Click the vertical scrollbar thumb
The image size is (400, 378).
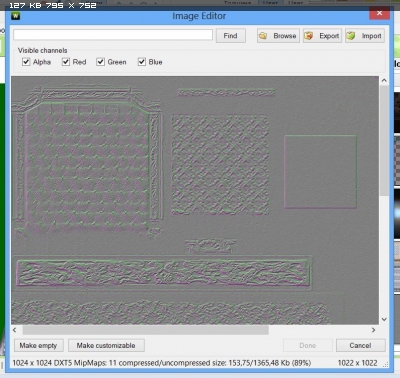point(384,140)
